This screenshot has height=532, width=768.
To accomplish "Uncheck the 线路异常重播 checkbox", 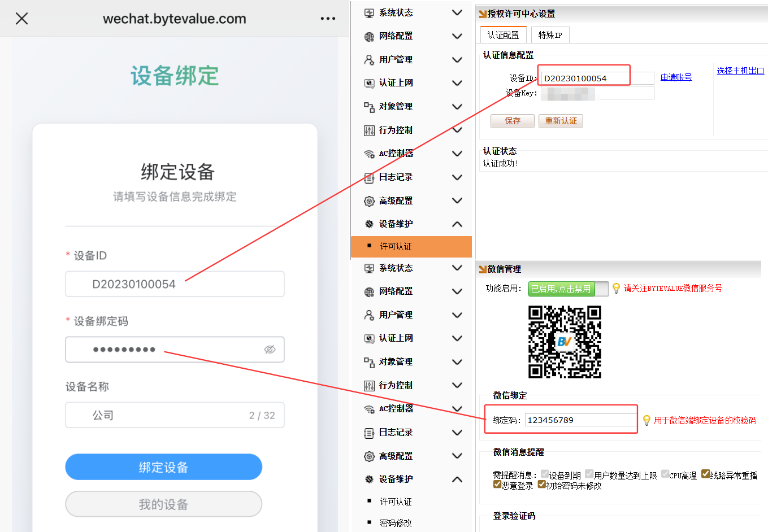I will 705,474.
